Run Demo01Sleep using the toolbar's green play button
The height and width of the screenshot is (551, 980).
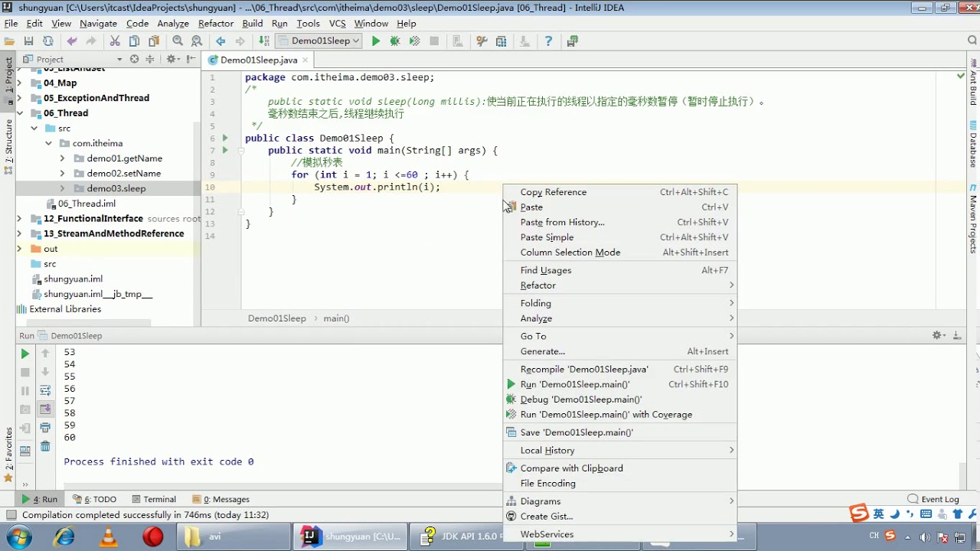pyautogui.click(x=376, y=41)
